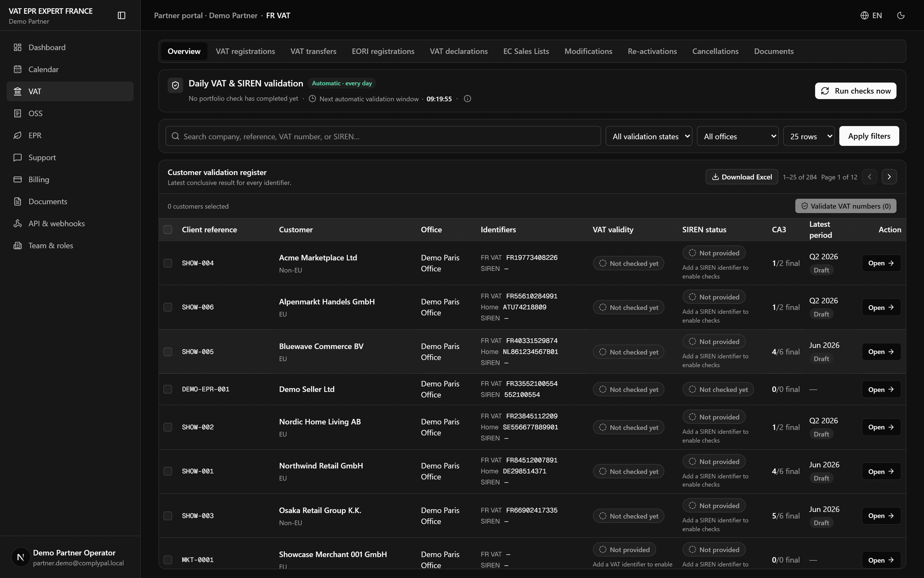The width and height of the screenshot is (924, 578).
Task: Select the checkbox for SHOW-005
Action: click(x=168, y=352)
